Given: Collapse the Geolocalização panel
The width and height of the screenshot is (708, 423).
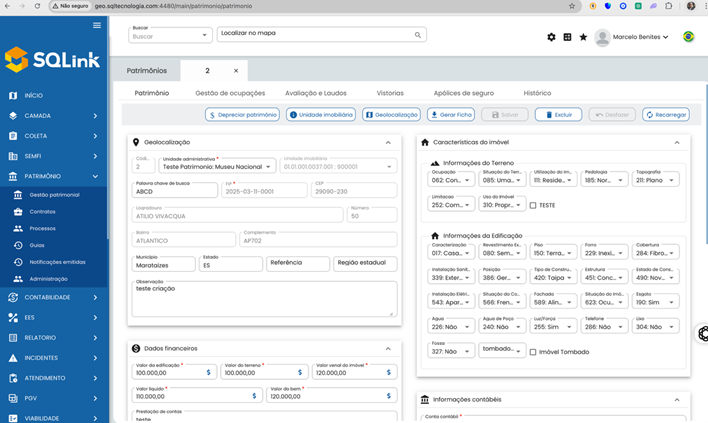Looking at the screenshot, I should coord(388,142).
